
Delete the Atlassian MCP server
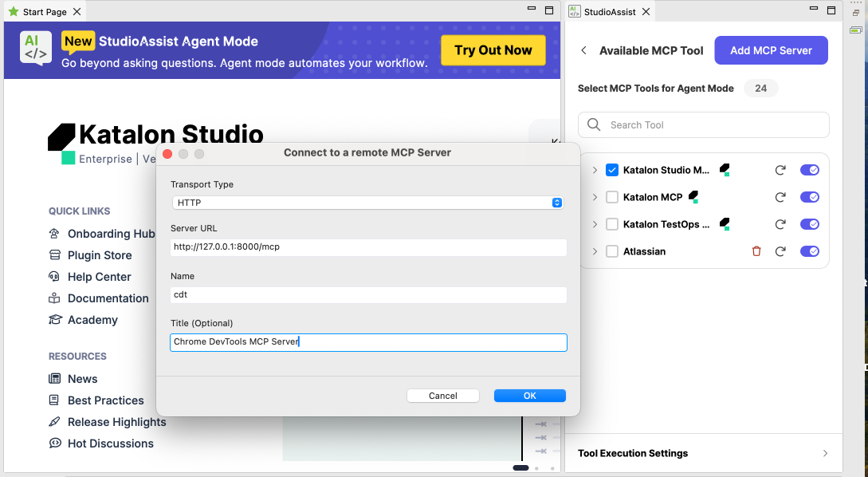pos(756,250)
